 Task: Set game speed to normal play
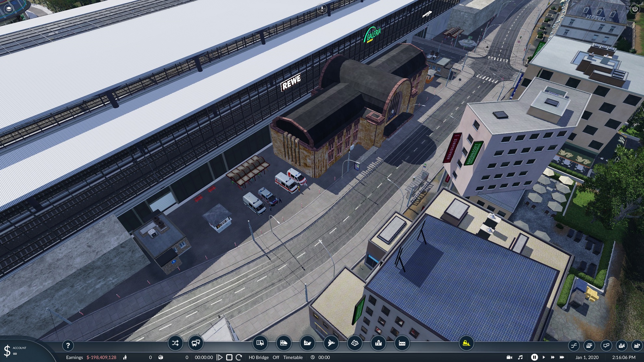(x=544, y=357)
